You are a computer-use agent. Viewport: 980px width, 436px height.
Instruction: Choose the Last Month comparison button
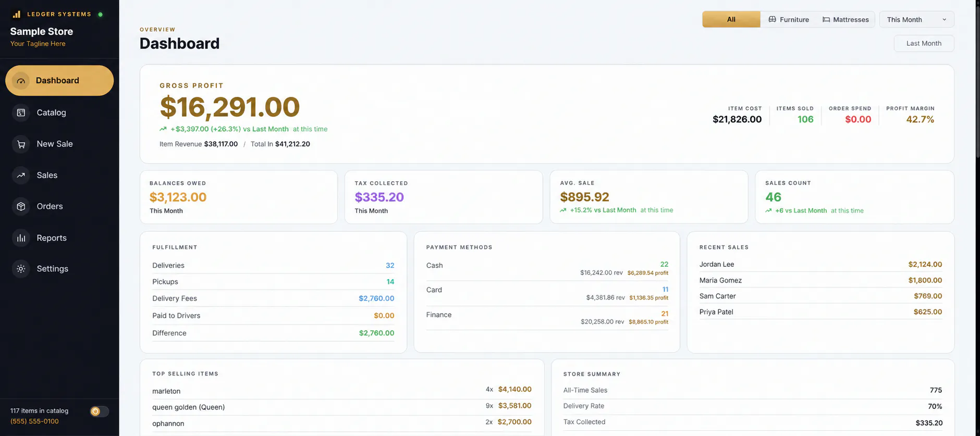click(924, 43)
